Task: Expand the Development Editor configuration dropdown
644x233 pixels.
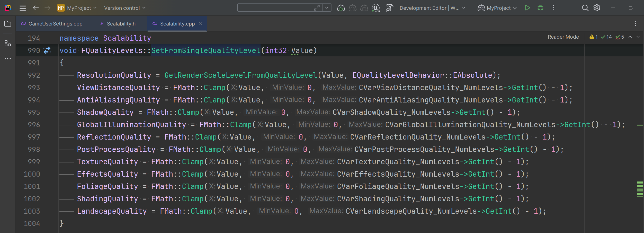Action: [x=432, y=8]
